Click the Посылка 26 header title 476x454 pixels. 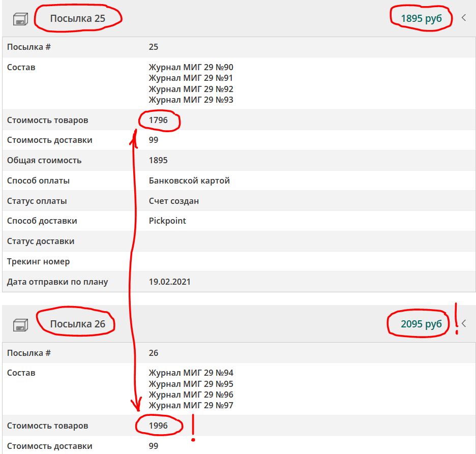point(77,324)
